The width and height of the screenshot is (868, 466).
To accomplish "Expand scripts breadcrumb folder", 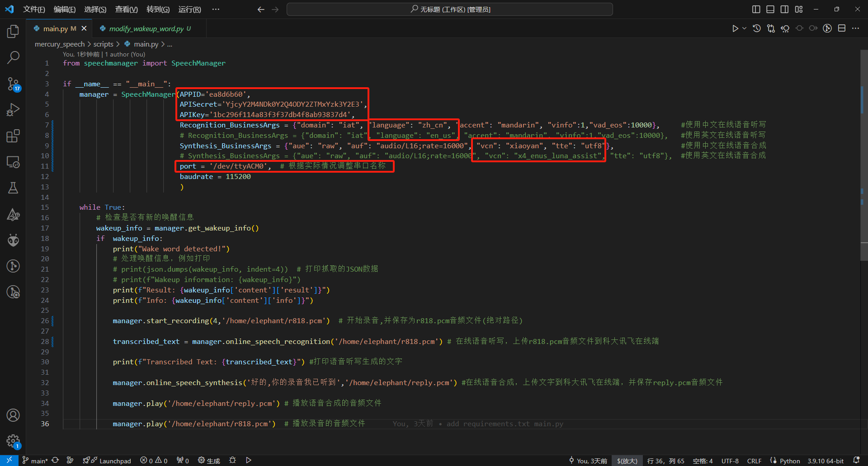I will click(x=104, y=44).
